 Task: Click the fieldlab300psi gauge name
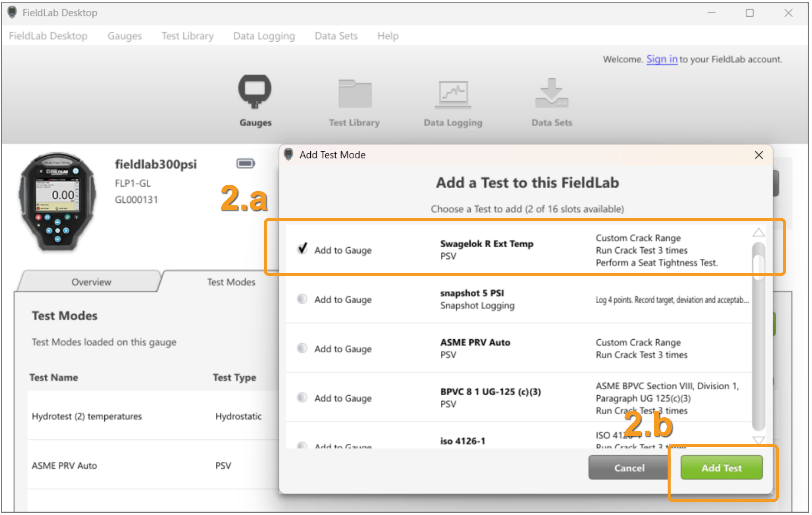pos(156,164)
